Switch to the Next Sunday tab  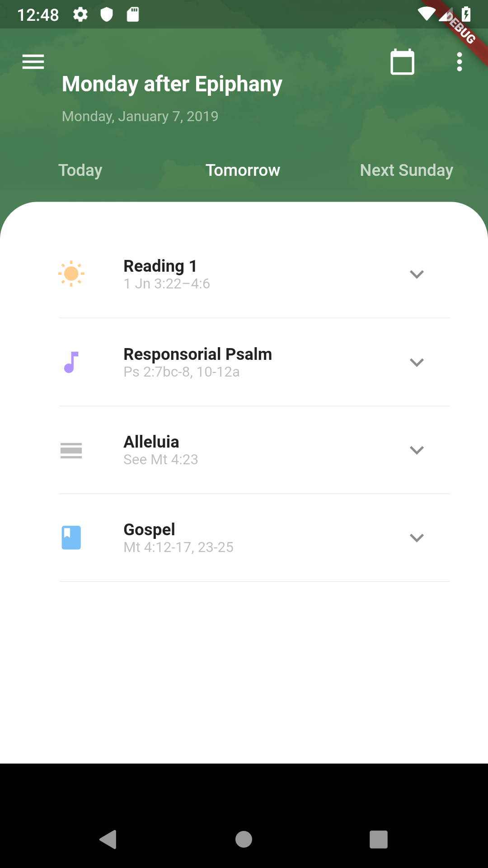click(406, 170)
